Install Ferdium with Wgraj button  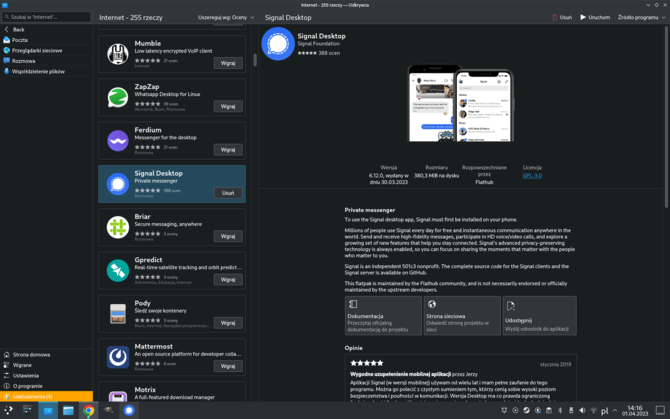[228, 150]
